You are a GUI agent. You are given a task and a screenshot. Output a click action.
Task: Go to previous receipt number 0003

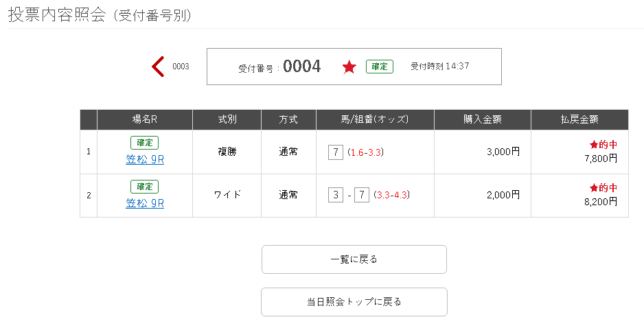(x=181, y=67)
